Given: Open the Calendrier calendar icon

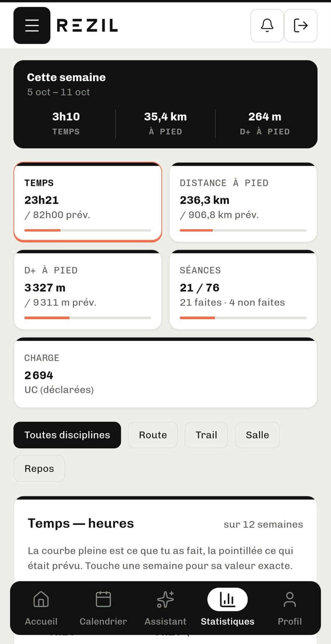Looking at the screenshot, I should tap(103, 599).
